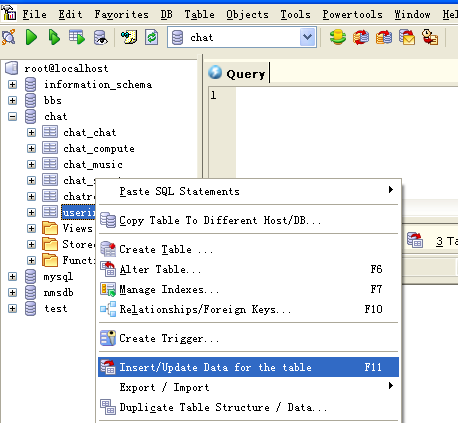Click the yellow notepad format icon
The height and width of the screenshot is (424, 458).
[x=129, y=37]
